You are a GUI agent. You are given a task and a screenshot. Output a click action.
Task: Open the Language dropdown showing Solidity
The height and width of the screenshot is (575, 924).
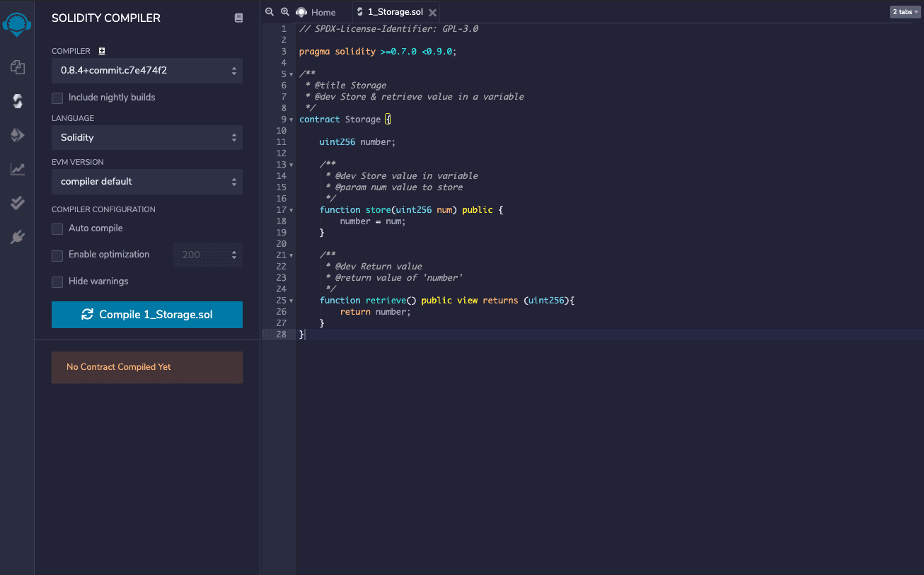pos(147,138)
